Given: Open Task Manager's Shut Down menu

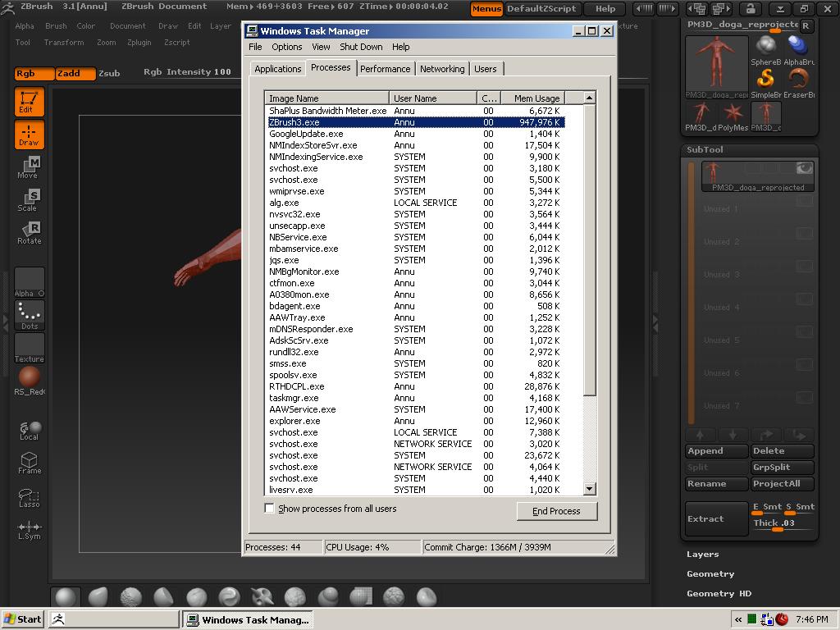Looking at the screenshot, I should tap(361, 47).
